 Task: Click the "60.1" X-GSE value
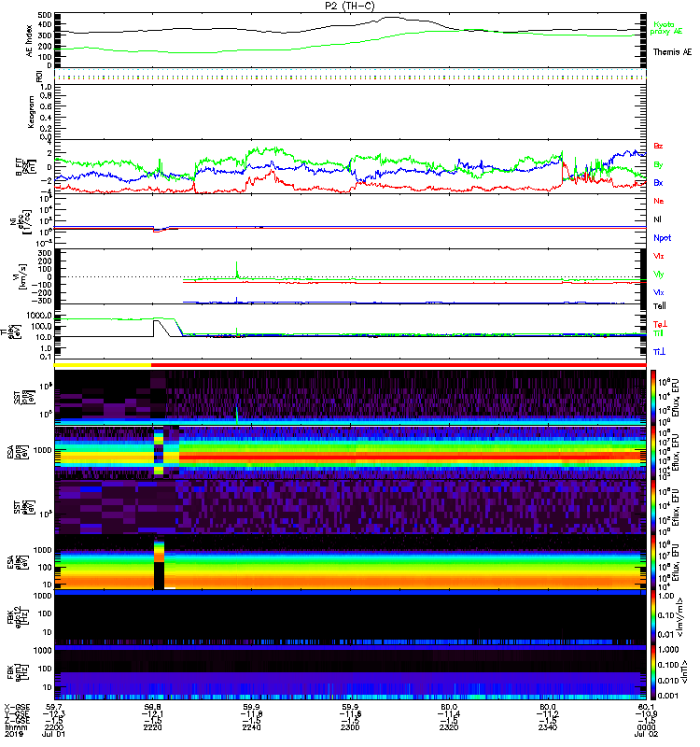click(x=646, y=707)
